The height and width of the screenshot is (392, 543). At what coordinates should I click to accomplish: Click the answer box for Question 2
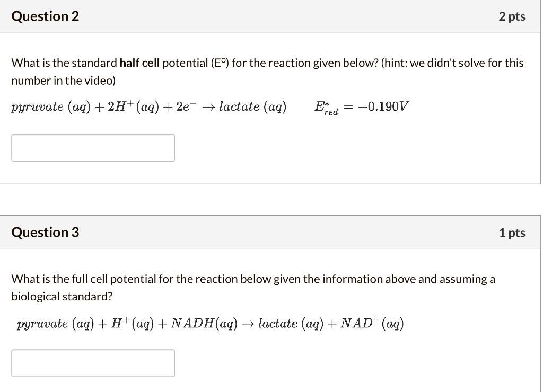tap(93, 147)
